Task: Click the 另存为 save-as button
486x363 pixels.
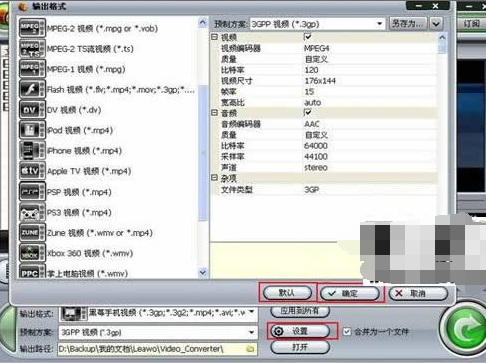Action: pos(408,24)
